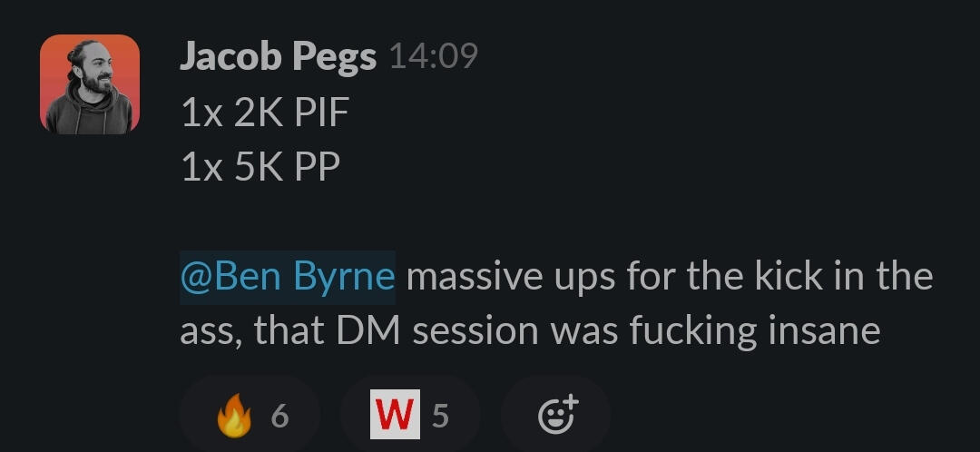The height and width of the screenshot is (452, 980).
Task: Click the Jacob Pegs sender name
Action: [279, 57]
